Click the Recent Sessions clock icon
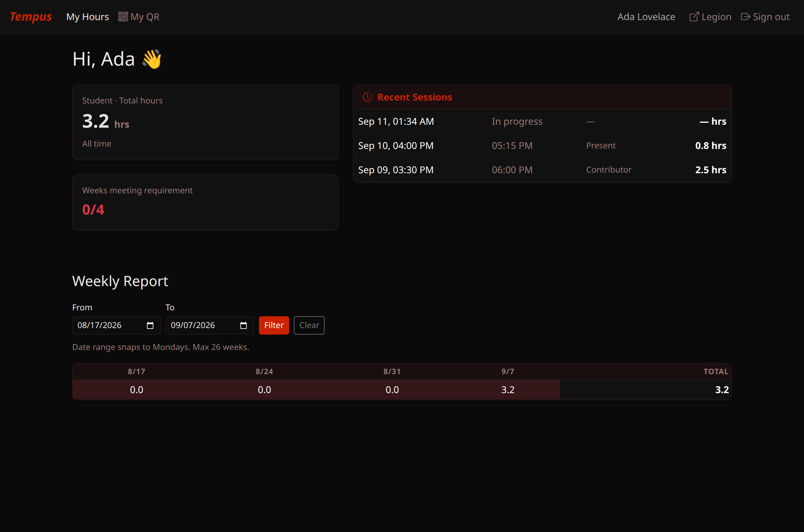Image resolution: width=804 pixels, height=532 pixels. pyautogui.click(x=367, y=97)
